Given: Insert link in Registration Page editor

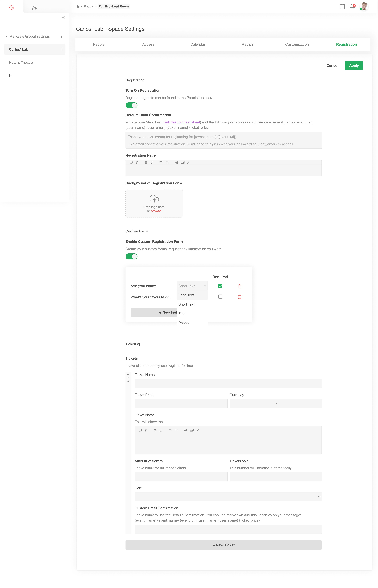Looking at the screenshot, I should tap(188, 162).
